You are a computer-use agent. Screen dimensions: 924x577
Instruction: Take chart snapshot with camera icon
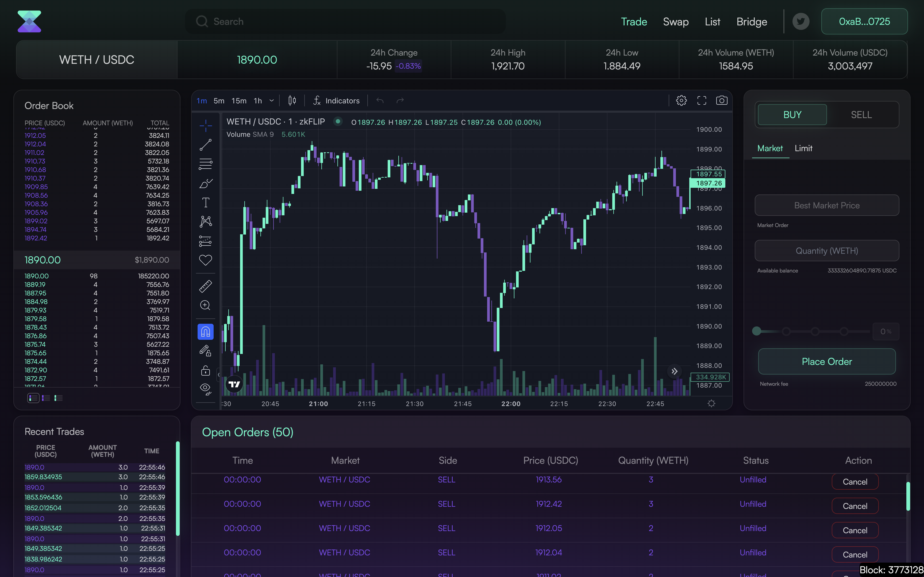coord(721,100)
